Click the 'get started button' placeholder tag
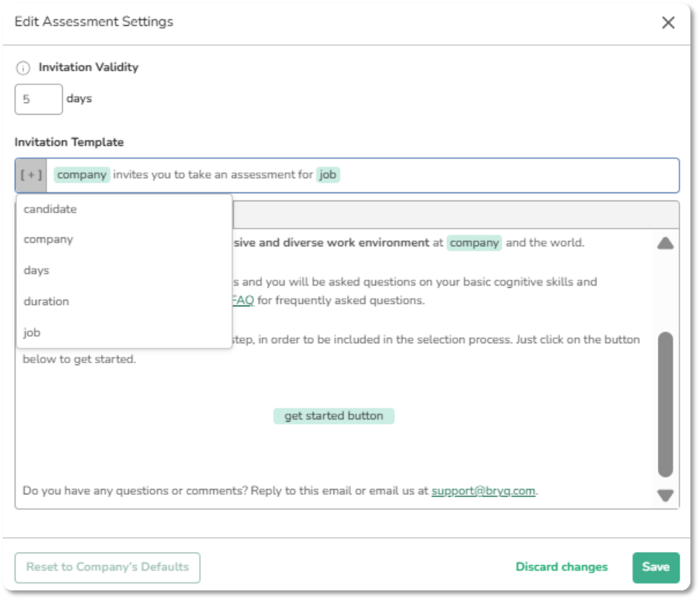This screenshot has height=600, width=700. (334, 416)
